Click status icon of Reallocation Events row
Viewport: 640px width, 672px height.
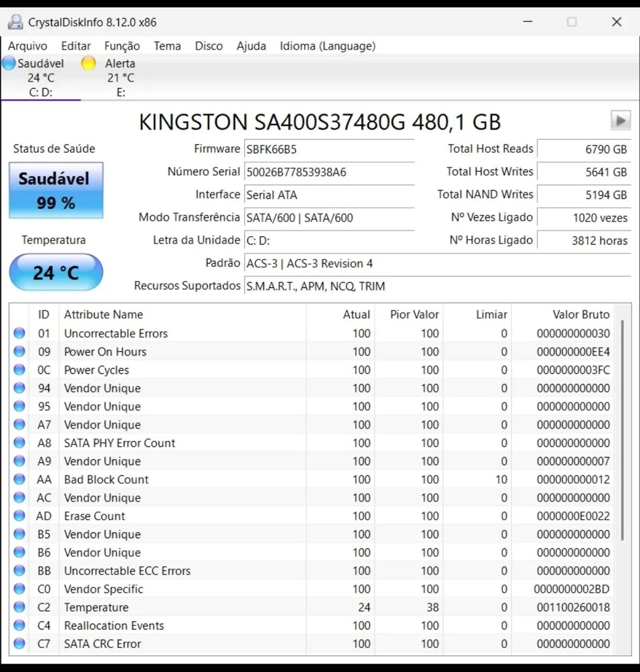(x=19, y=625)
